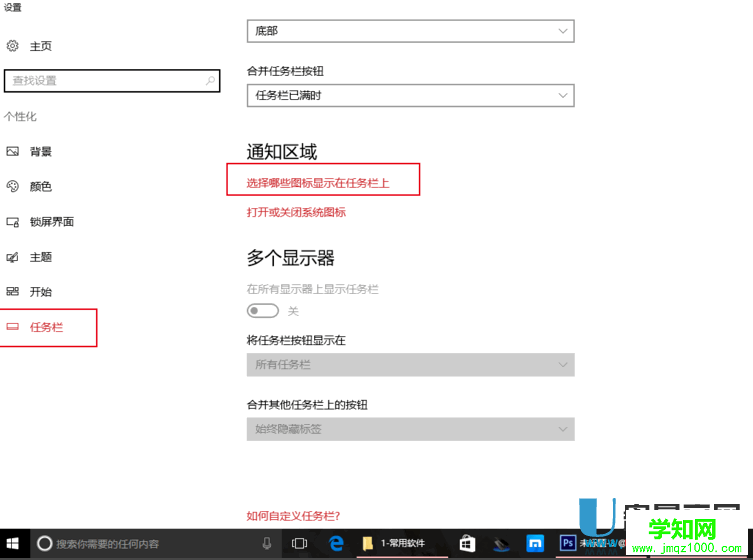The height and width of the screenshot is (560, 753).
Task: Select the Start icon in sidebar
Action: point(12,292)
